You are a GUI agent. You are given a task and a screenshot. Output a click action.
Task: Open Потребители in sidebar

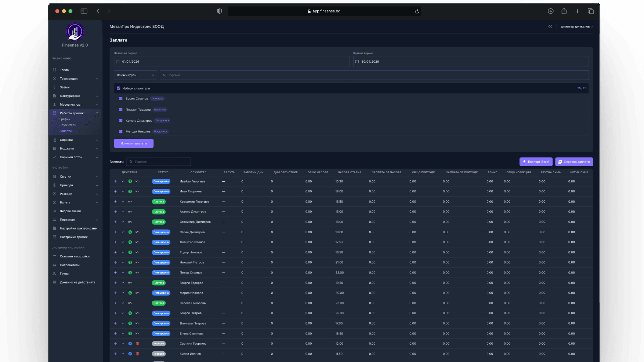69,265
